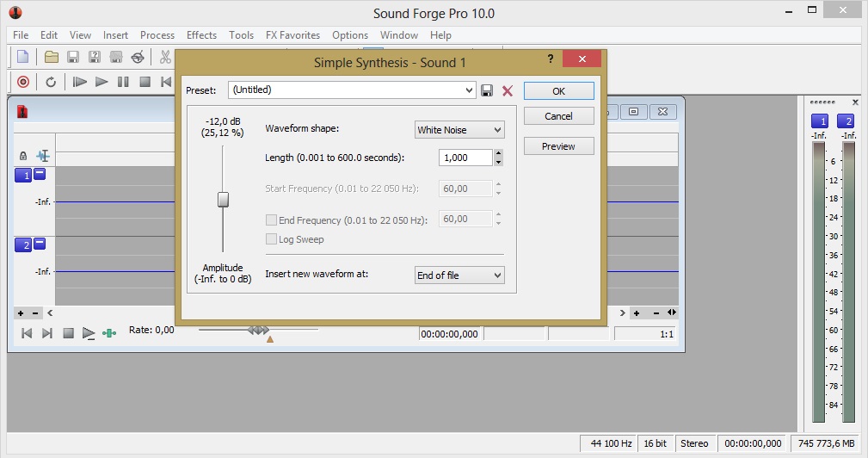Toggle channel 1 button in the waveform window
868x458 pixels.
23,175
